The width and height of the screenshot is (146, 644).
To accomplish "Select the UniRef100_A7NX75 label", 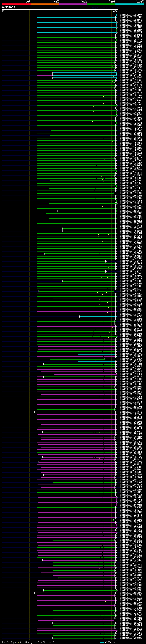I will pyautogui.click(x=131, y=261).
